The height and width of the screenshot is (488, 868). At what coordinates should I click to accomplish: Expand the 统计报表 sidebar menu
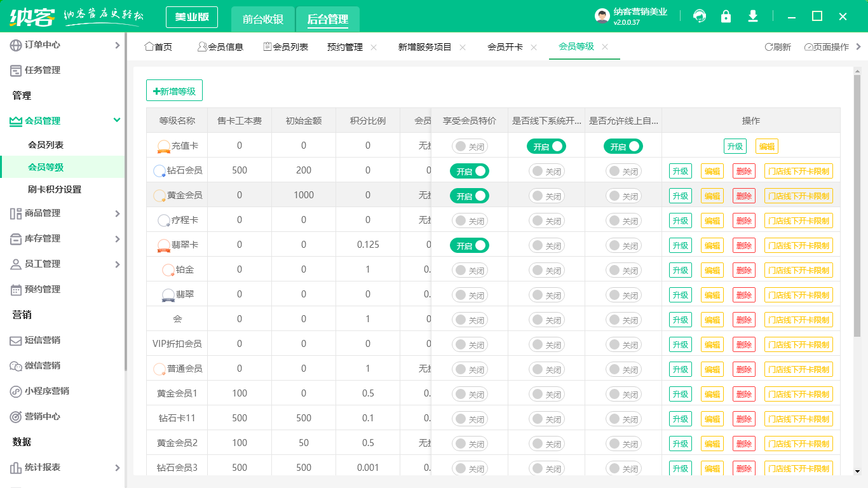[117, 468]
